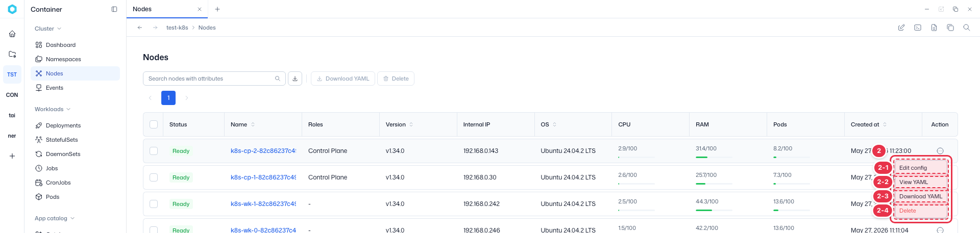Open action menu for k8s-cp-2 node row
This screenshot has height=233, width=980.
[940, 151]
